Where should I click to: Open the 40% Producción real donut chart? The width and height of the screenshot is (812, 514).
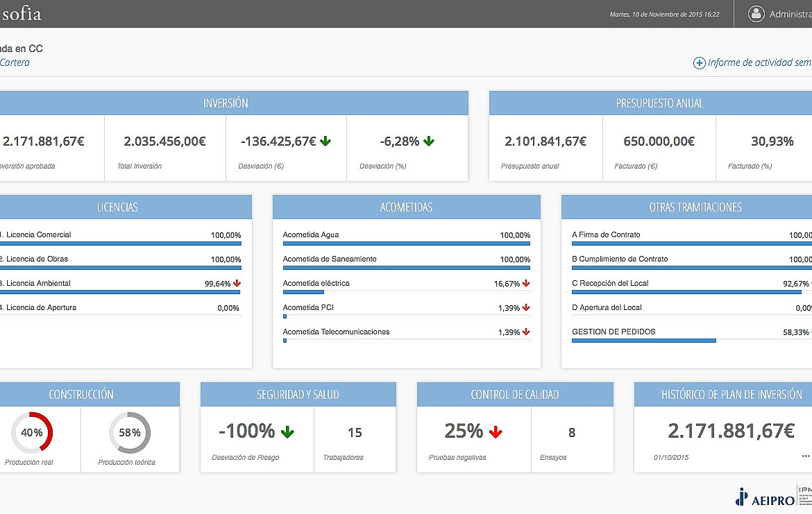tap(32, 432)
